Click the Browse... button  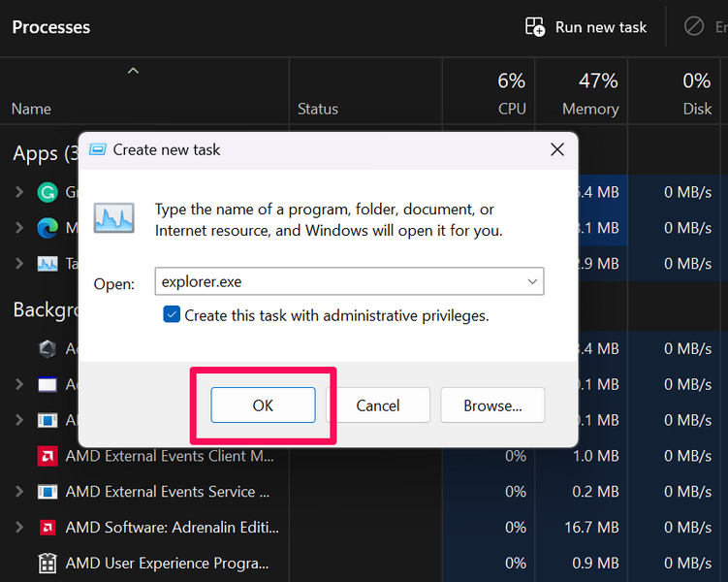492,405
